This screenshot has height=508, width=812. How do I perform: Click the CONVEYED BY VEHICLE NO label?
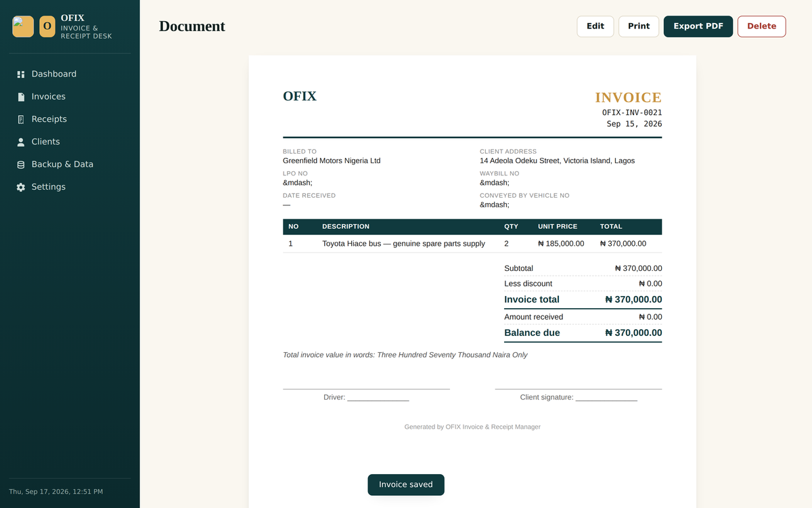[524, 196]
